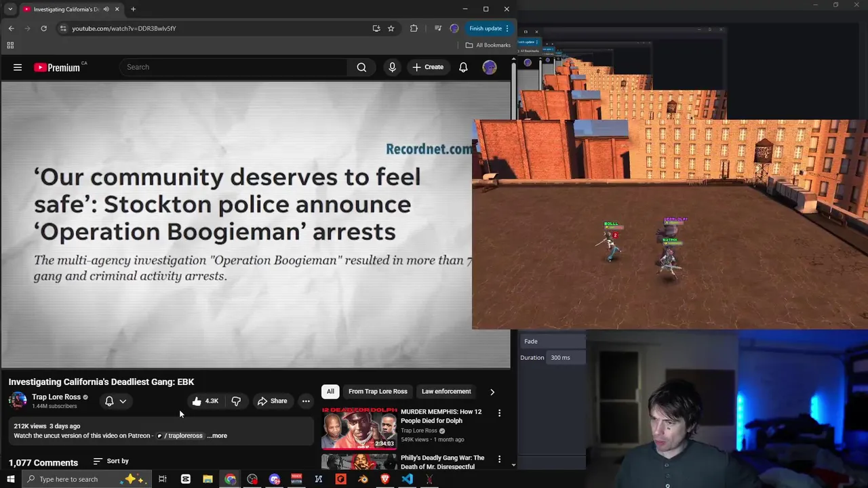Toggle the channel notification bell
Viewport: 868px width, 488px height.
[x=109, y=401]
